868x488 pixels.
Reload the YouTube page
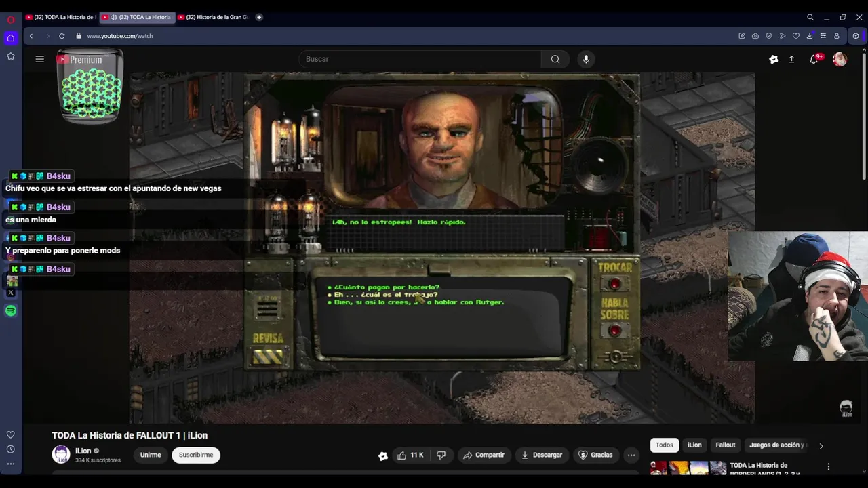tap(62, 36)
